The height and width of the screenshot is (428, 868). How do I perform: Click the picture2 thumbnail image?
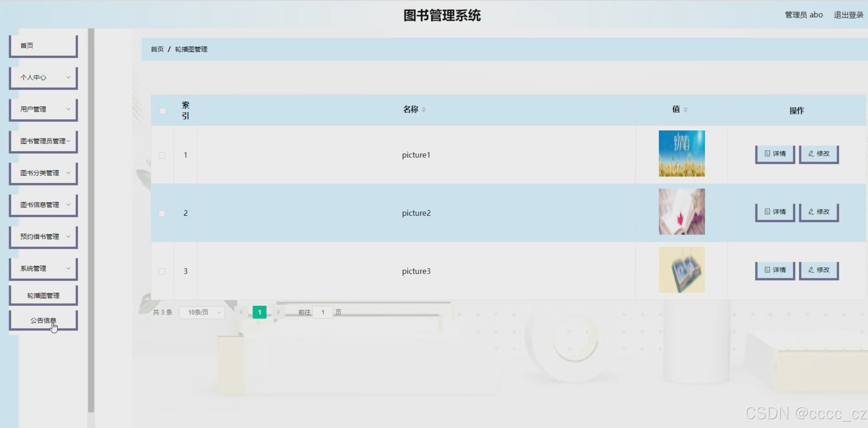682,212
